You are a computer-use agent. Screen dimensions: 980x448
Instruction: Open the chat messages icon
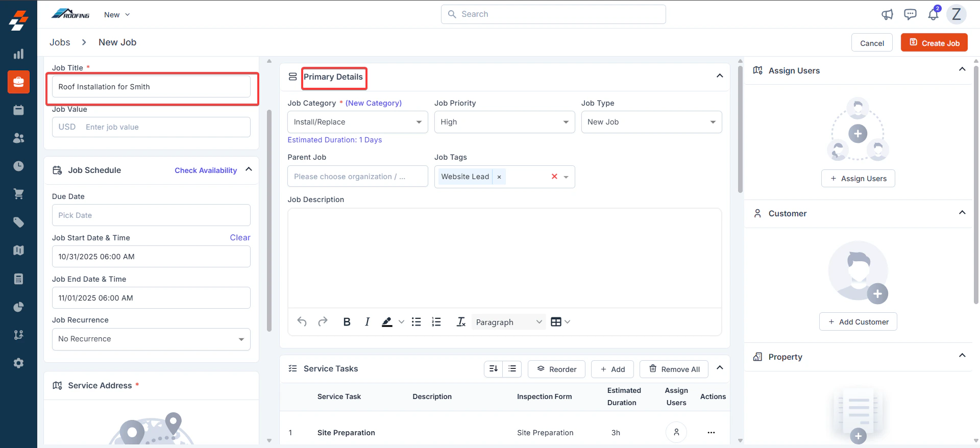pos(910,14)
